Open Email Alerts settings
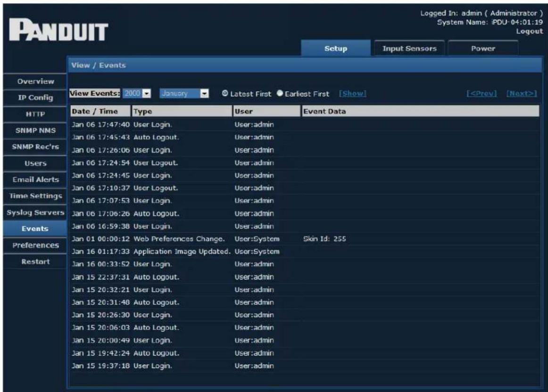The image size is (548, 392). (35, 180)
